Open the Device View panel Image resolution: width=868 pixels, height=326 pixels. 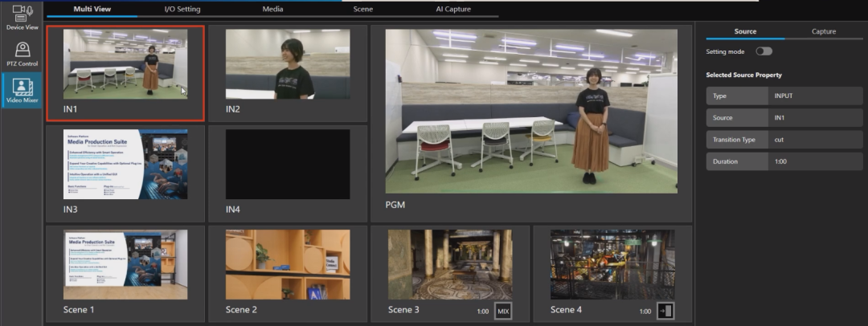click(22, 17)
